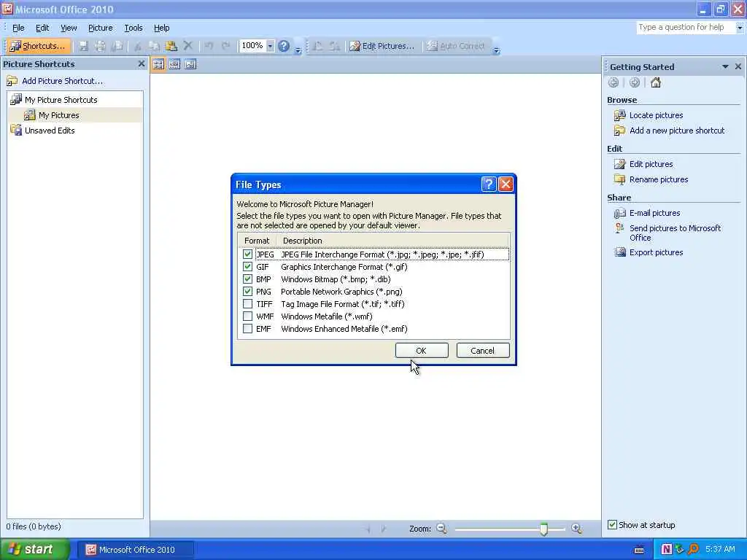Image resolution: width=747 pixels, height=560 pixels.
Task: Close the File Types dialog
Action: coord(506,184)
